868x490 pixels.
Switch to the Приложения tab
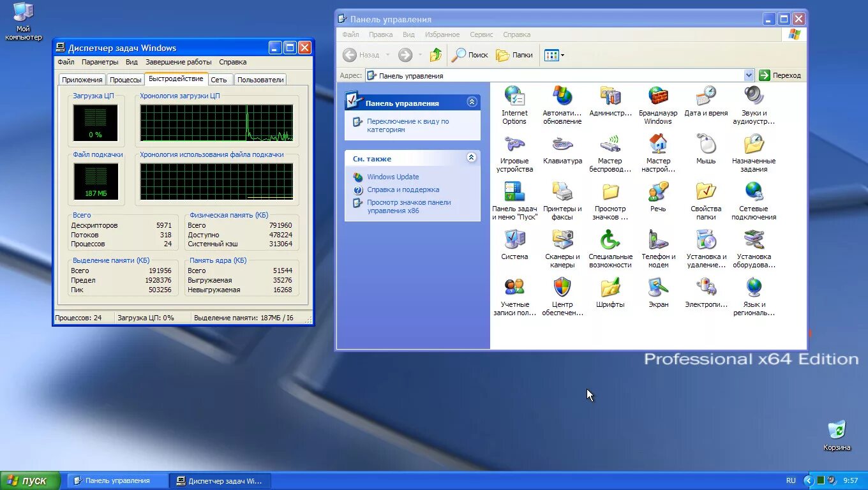[82, 80]
